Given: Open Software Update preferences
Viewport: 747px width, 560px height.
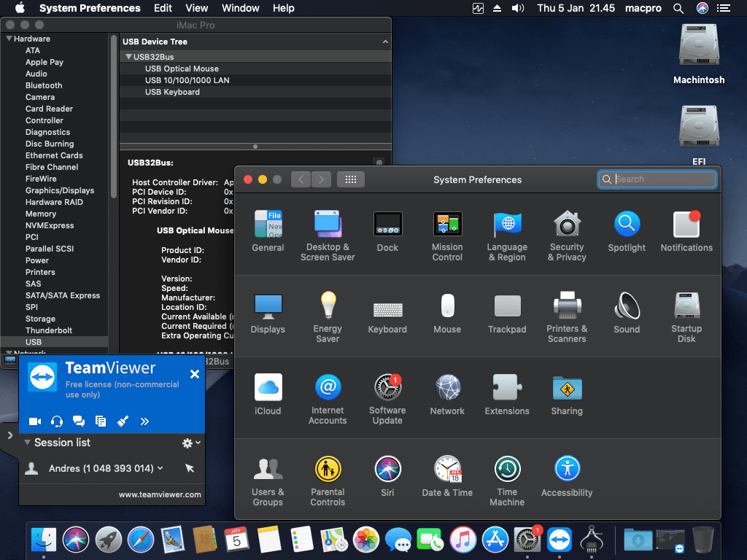Looking at the screenshot, I should coord(387,399).
